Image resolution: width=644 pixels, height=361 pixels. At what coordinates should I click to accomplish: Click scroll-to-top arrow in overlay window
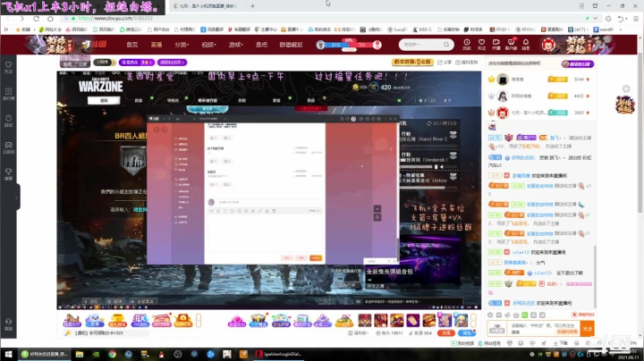click(x=377, y=209)
